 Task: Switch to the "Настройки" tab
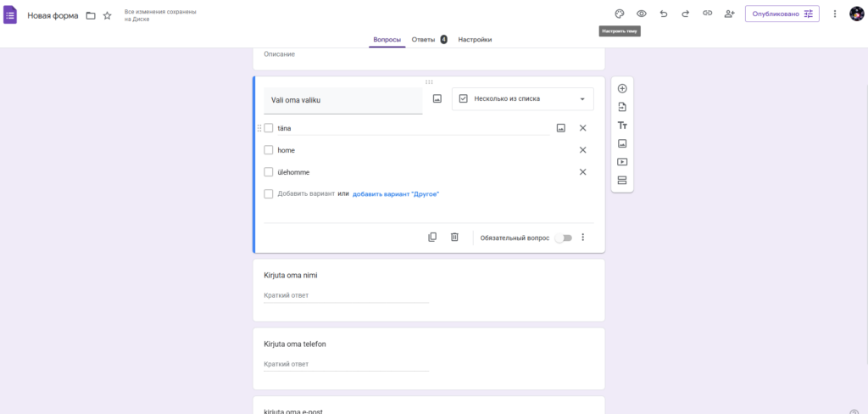click(x=475, y=40)
